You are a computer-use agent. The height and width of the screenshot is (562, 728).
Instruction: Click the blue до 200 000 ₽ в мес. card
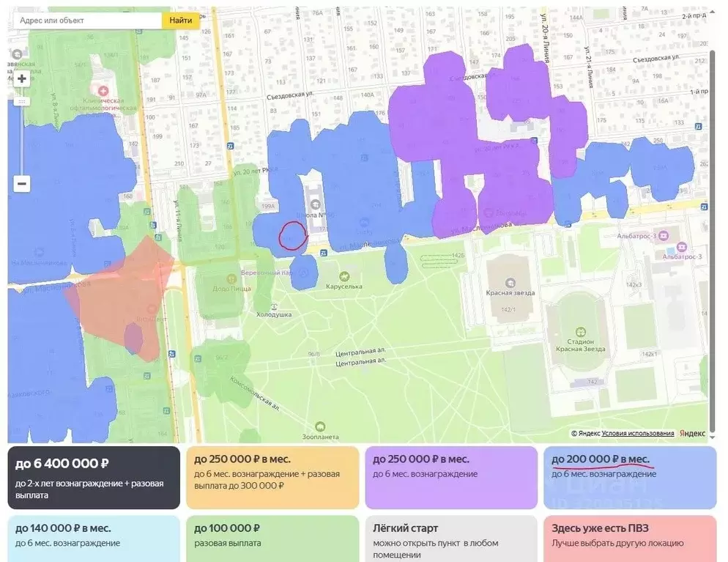coord(629,477)
